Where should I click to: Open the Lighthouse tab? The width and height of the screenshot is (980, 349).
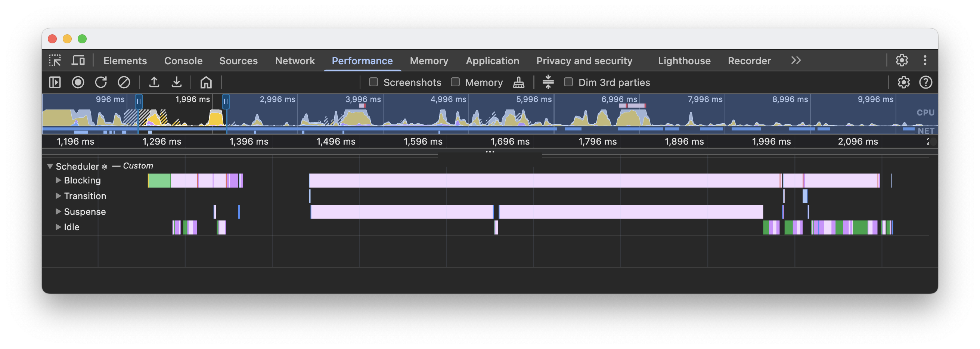click(684, 61)
